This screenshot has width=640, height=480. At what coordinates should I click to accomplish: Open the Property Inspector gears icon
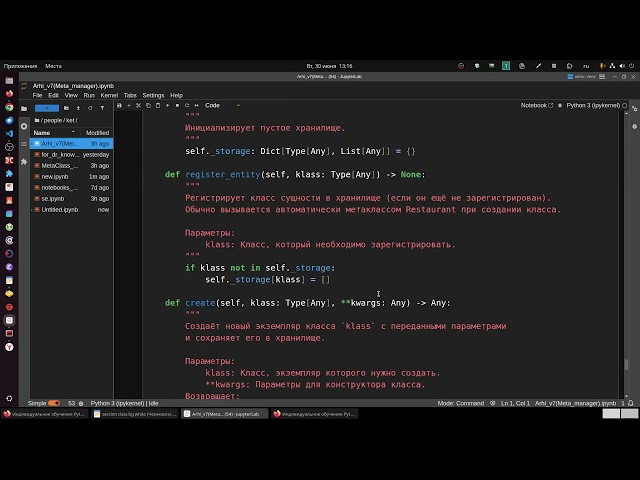[634, 109]
